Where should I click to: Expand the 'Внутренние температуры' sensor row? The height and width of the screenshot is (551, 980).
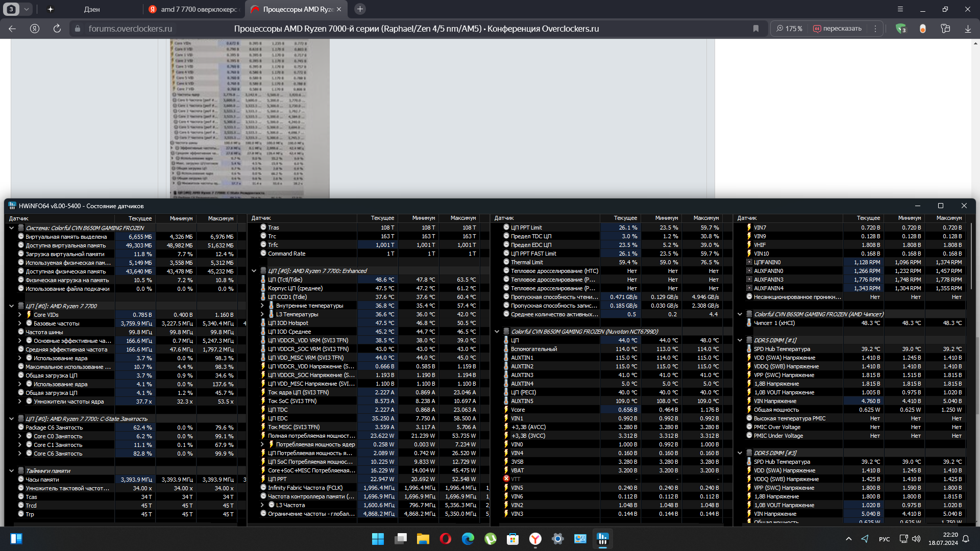coord(262,306)
